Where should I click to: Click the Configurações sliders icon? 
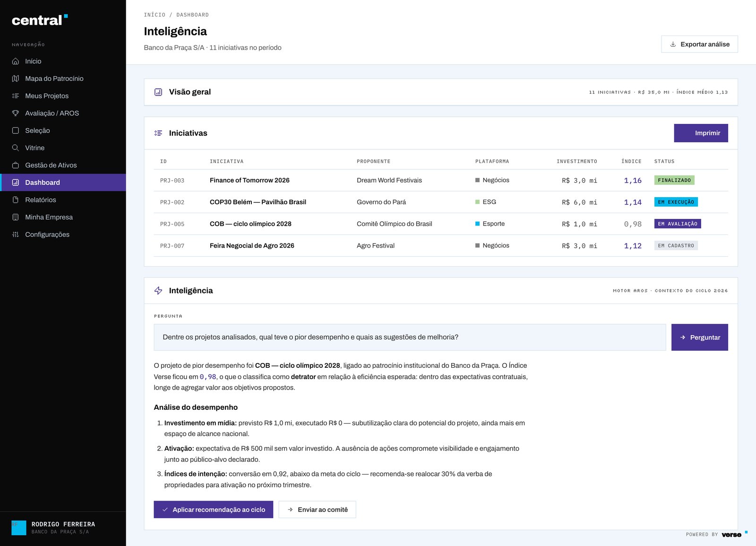coord(16,234)
